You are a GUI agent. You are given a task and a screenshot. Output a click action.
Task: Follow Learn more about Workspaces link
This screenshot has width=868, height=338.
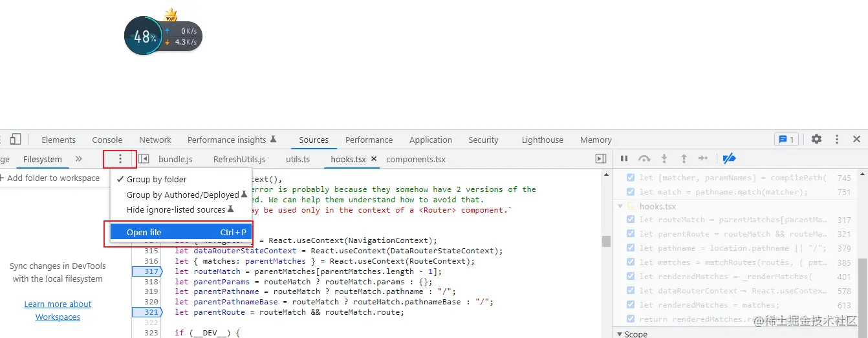58,310
